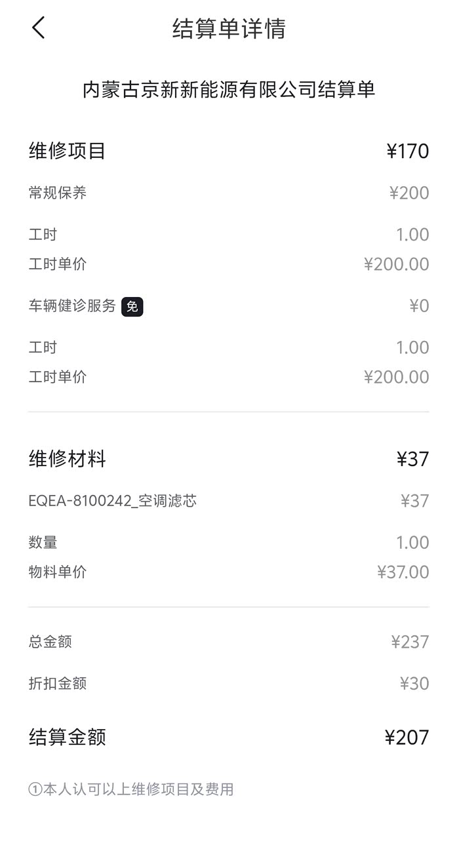Tap the 维修材料 section header
The image size is (459, 868).
click(68, 459)
